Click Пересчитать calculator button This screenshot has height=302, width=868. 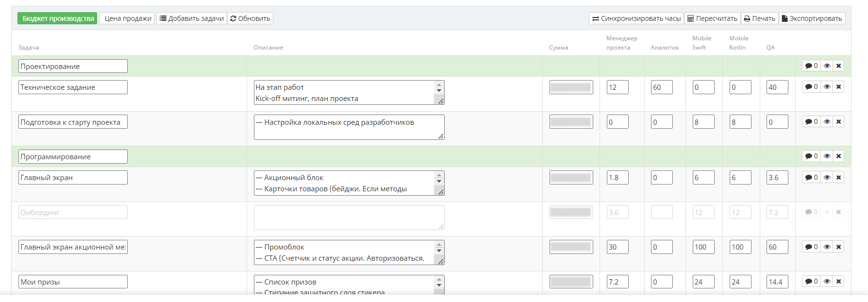pyautogui.click(x=712, y=18)
